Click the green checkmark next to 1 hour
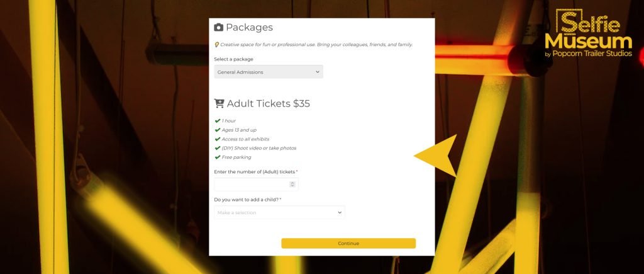This screenshot has height=274, width=644. click(x=218, y=121)
